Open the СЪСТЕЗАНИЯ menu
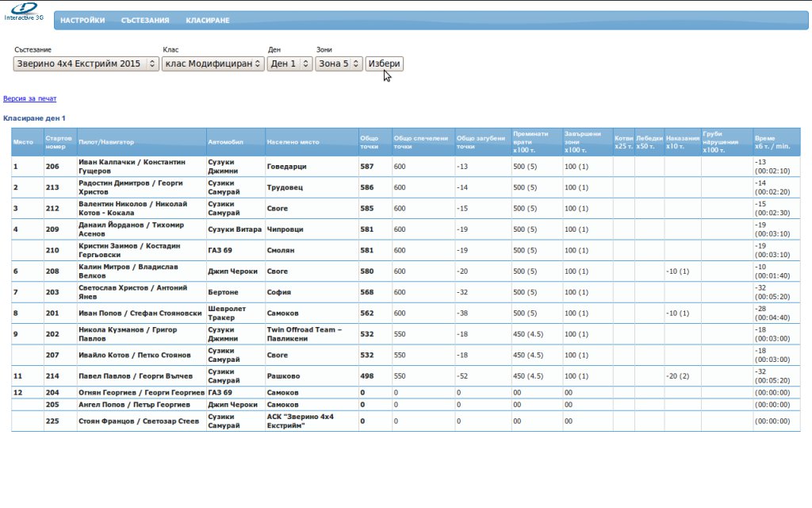Viewport: 812px width, 508px height. [145, 21]
